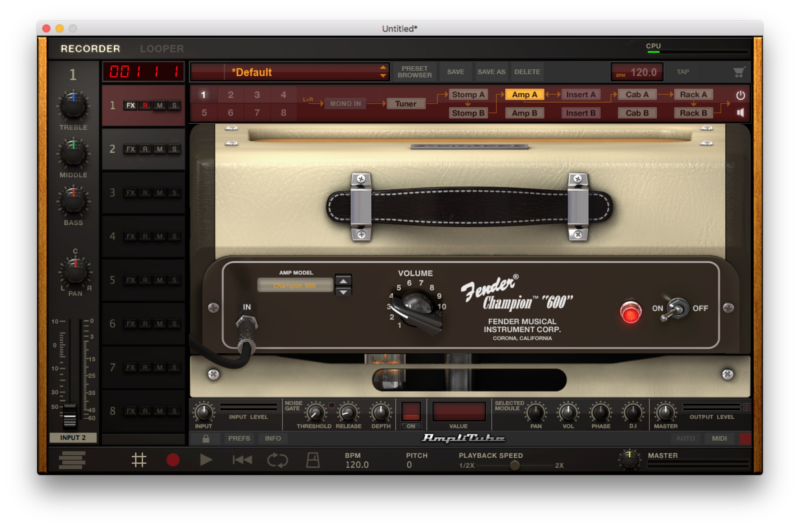Open the Tuner module
The image size is (801, 528).
pyautogui.click(x=406, y=104)
